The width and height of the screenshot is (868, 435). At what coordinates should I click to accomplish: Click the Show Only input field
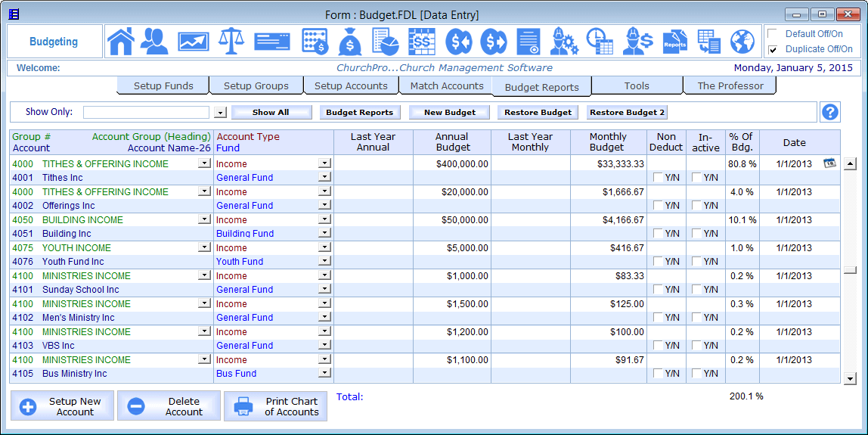(x=146, y=113)
